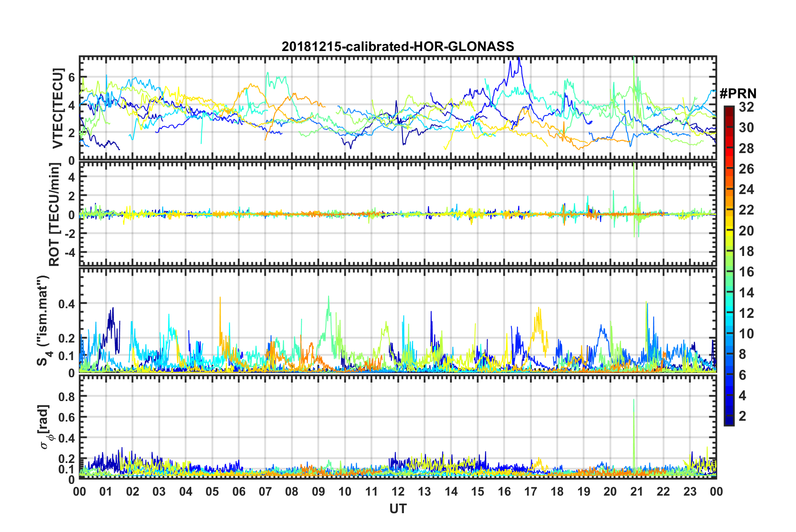The image size is (796, 532).
Task: Click x-axis tick label 03
Action: 159,491
